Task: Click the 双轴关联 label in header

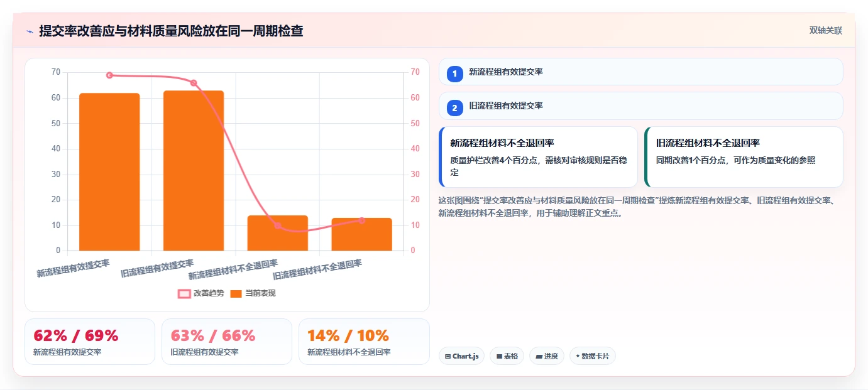Action: 825,31
